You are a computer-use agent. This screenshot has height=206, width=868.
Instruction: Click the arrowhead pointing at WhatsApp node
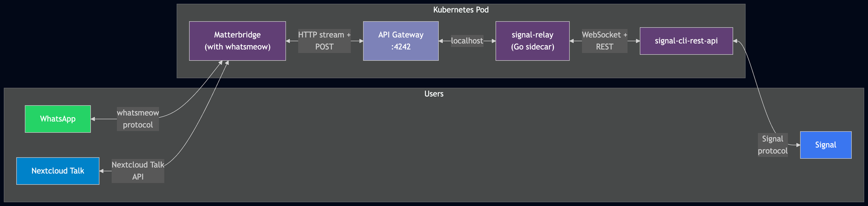point(93,119)
